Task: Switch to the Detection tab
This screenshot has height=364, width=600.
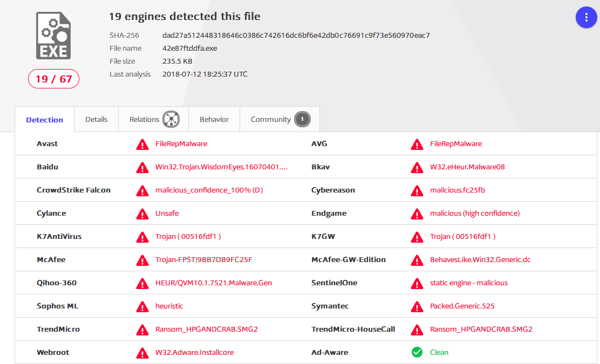Action: [44, 120]
